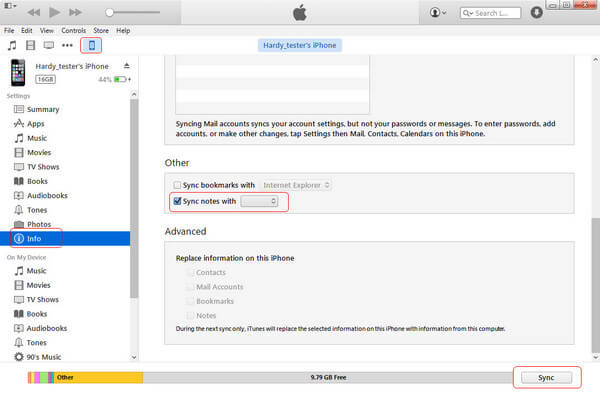Screen dimensions: 600x393
Task: Click main pane scroll up arrow
Action: (x=595, y=60)
